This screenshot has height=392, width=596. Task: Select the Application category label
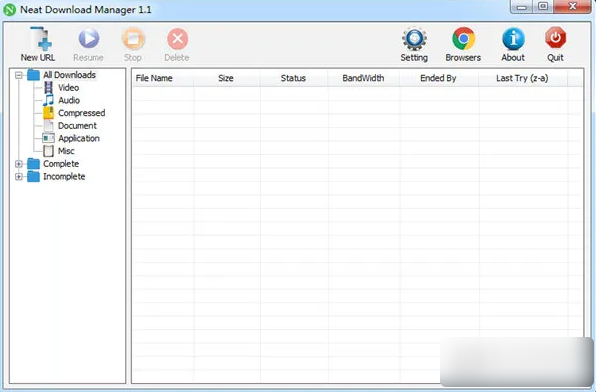(79, 138)
